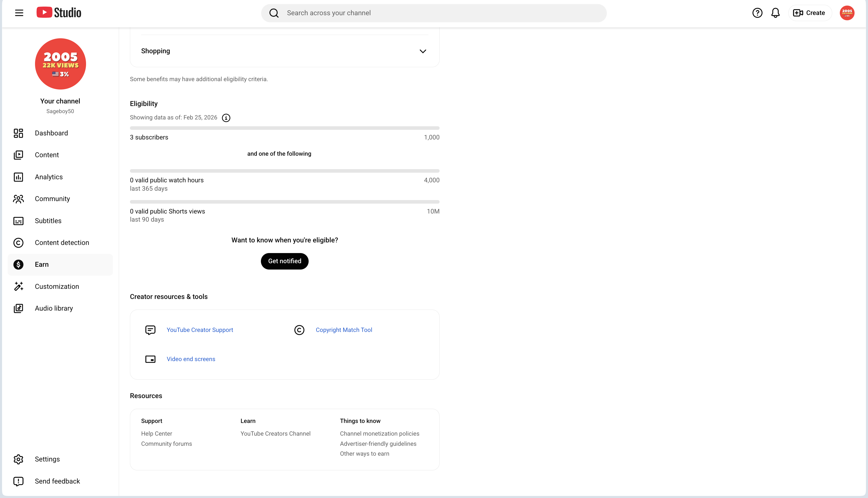Open Other ways to earn link
Screen dimensions: 868x498
pyautogui.click(x=364, y=454)
